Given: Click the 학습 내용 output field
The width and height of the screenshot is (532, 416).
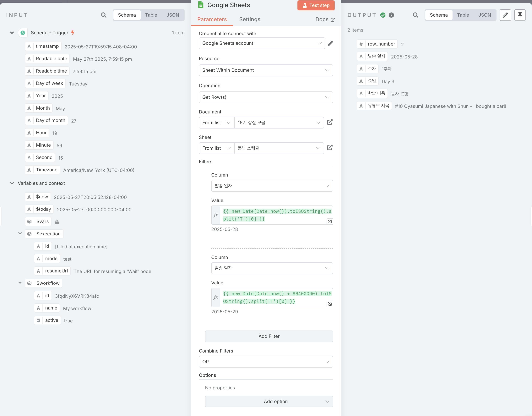Looking at the screenshot, I should click(372, 93).
